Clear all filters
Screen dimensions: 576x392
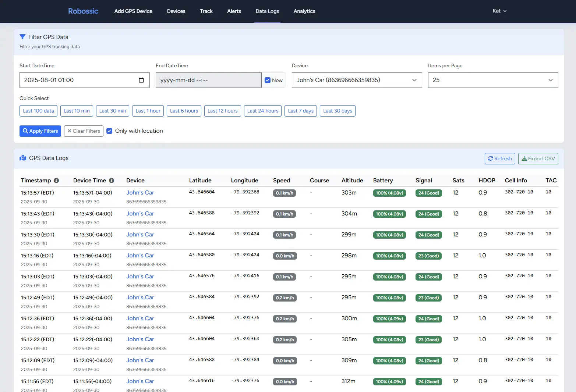(84, 131)
